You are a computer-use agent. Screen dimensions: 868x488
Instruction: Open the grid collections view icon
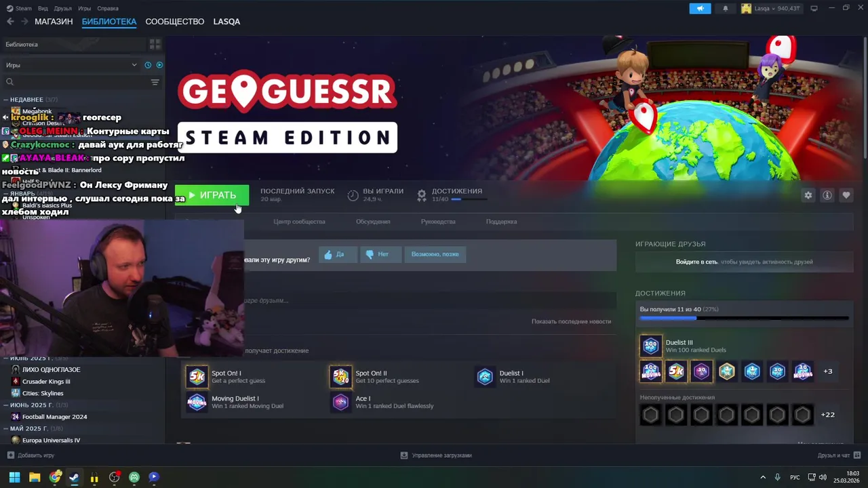point(155,44)
